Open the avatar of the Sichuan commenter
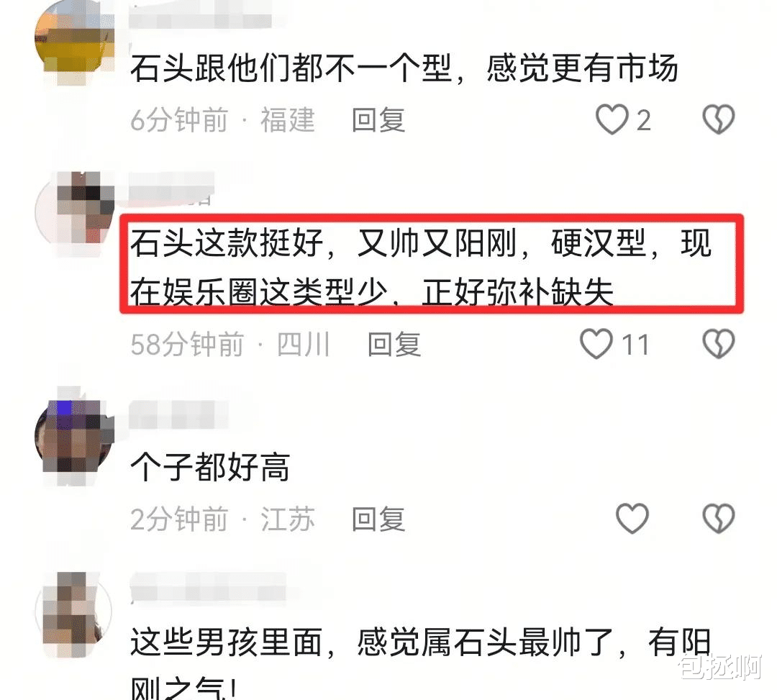The height and width of the screenshot is (700, 777). pyautogui.click(x=74, y=211)
